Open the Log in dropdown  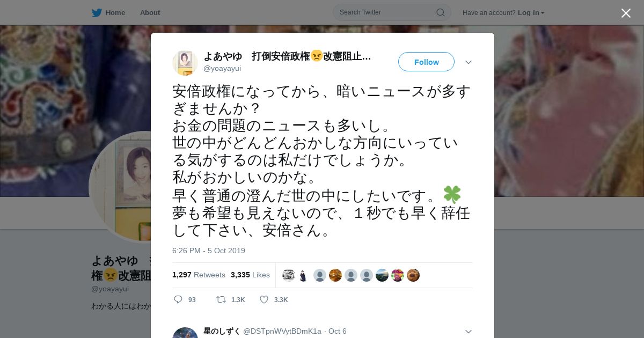click(x=531, y=12)
